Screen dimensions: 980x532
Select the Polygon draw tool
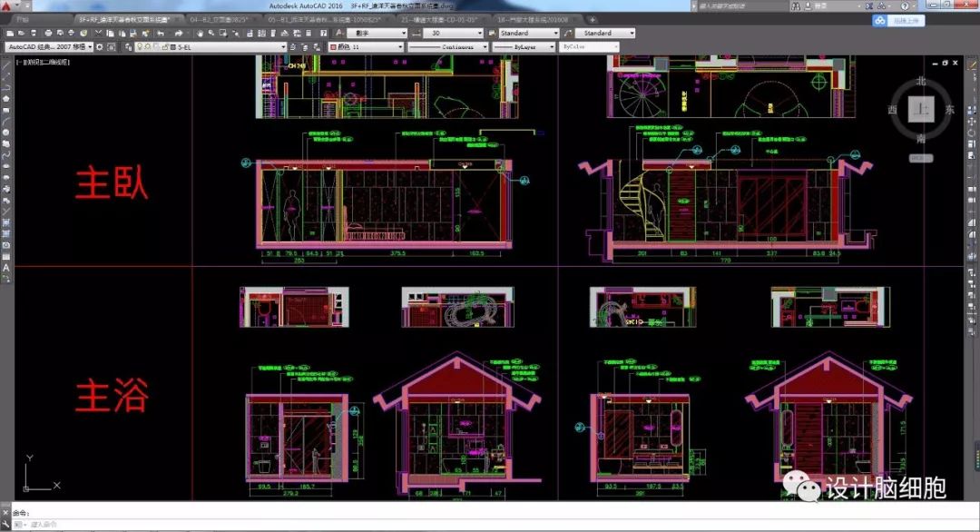pyautogui.click(x=6, y=99)
